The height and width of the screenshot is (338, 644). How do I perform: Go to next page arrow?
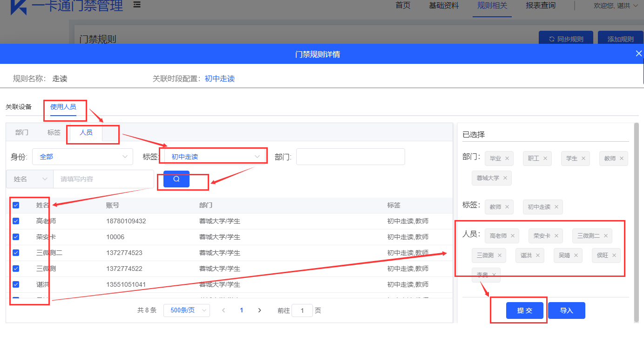tap(259, 310)
